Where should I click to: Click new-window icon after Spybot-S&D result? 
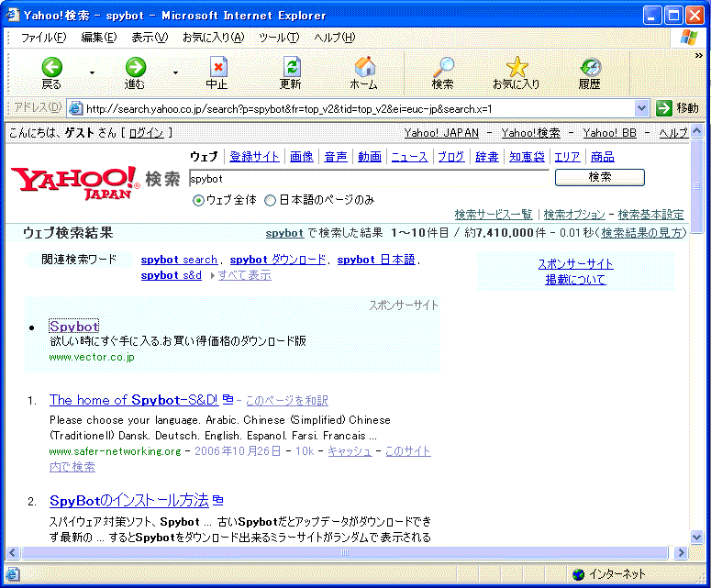tap(228, 399)
